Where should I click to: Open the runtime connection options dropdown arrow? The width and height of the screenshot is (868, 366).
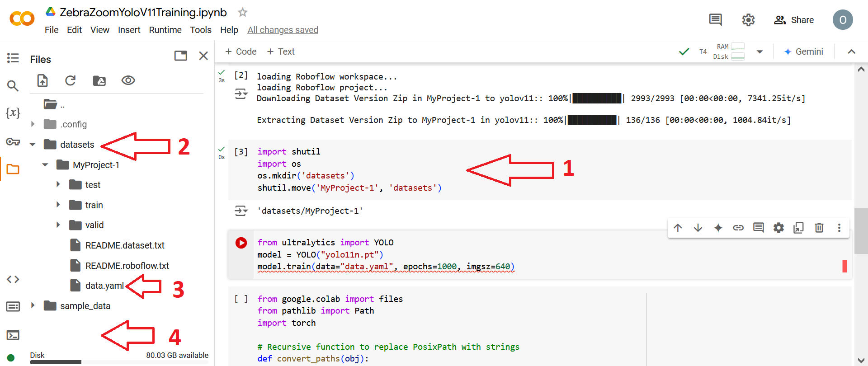(760, 52)
